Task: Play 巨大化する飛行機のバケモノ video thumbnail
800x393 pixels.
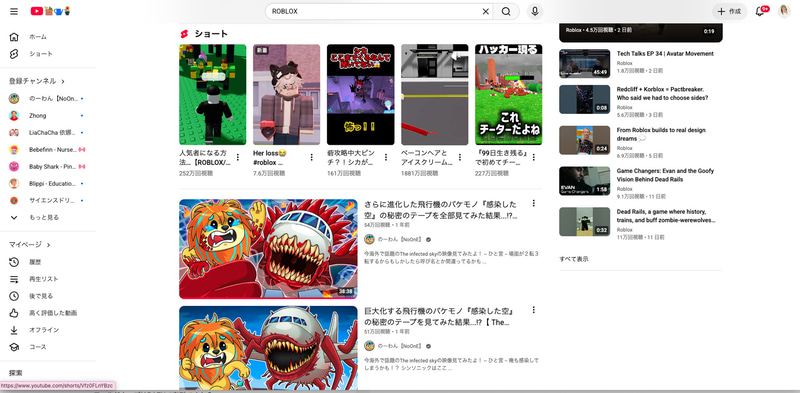Action: coord(268,349)
